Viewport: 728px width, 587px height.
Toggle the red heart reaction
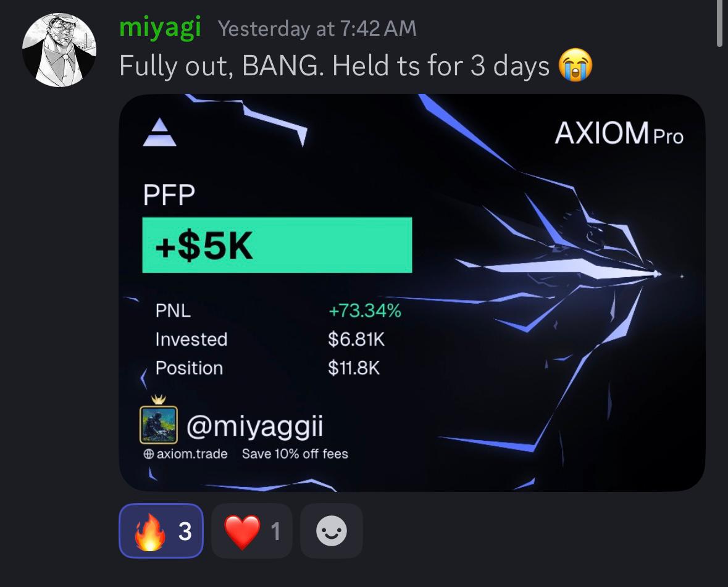(x=252, y=530)
